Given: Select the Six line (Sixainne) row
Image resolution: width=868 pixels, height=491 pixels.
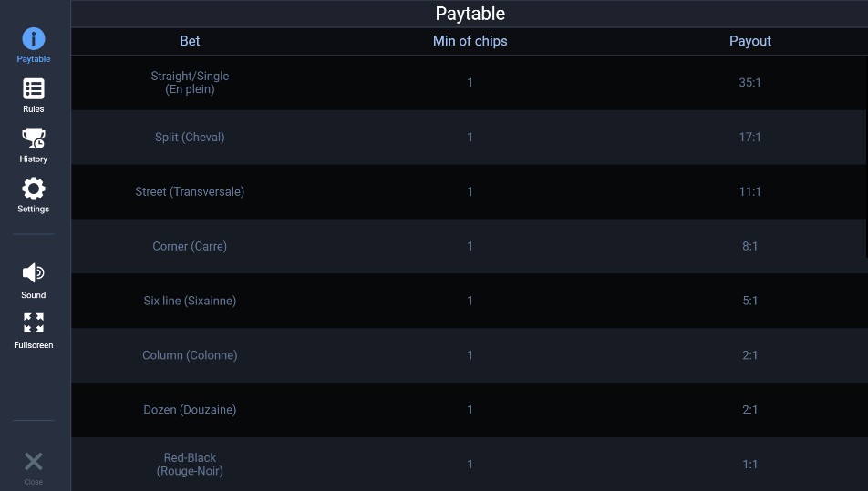Looking at the screenshot, I should (x=190, y=302).
